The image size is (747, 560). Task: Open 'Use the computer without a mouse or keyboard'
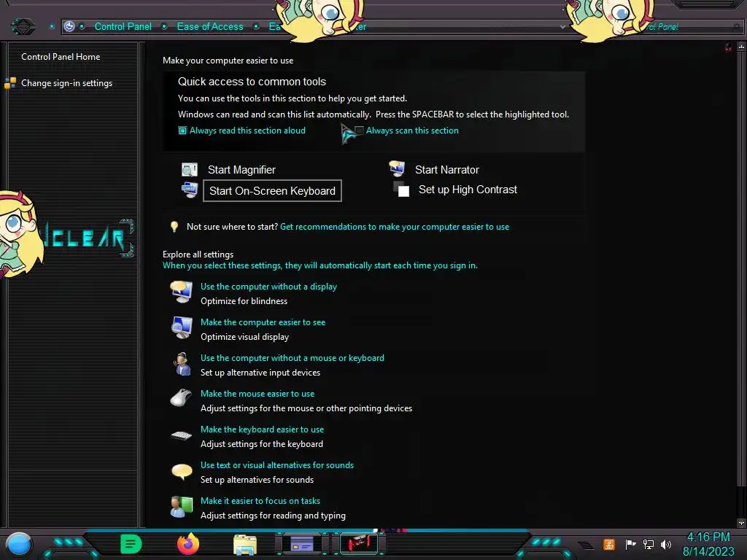click(x=292, y=358)
